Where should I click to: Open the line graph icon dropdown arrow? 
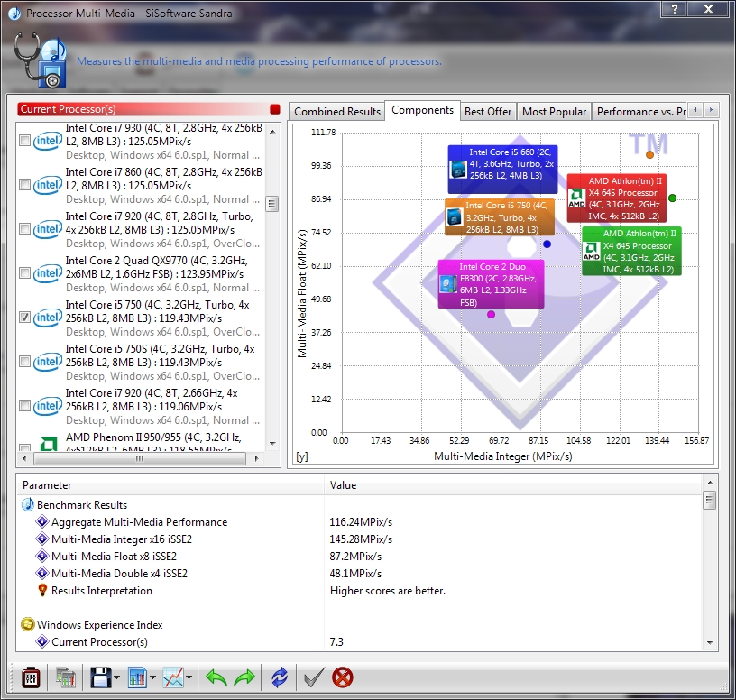tap(189, 677)
